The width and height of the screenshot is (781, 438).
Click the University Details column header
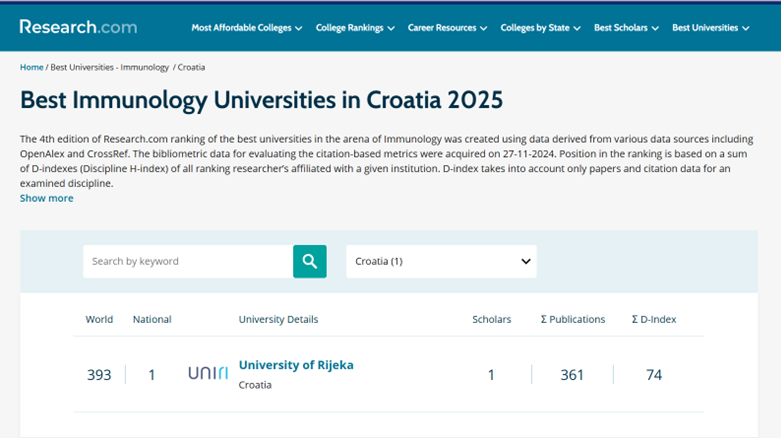[278, 319]
